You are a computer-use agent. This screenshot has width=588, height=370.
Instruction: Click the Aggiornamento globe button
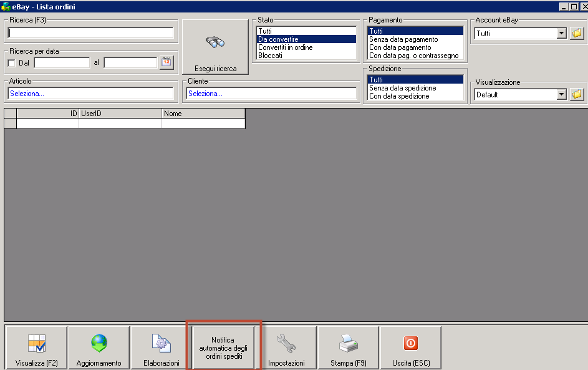point(99,348)
